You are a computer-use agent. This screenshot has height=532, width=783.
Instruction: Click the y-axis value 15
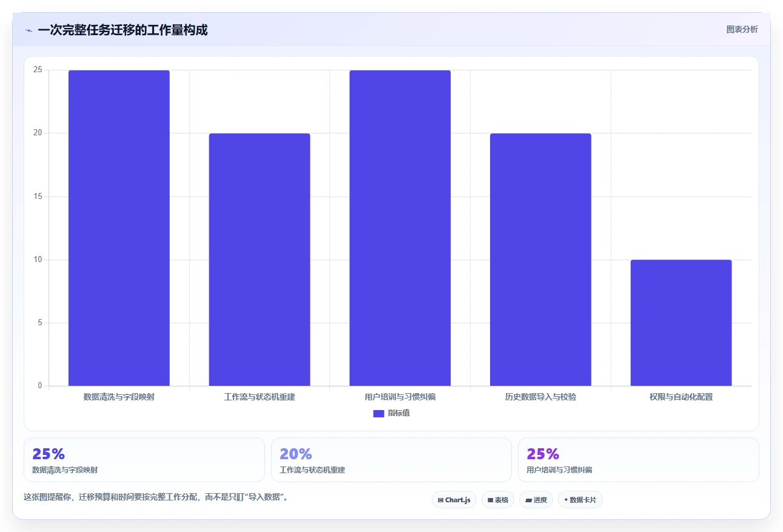point(38,197)
